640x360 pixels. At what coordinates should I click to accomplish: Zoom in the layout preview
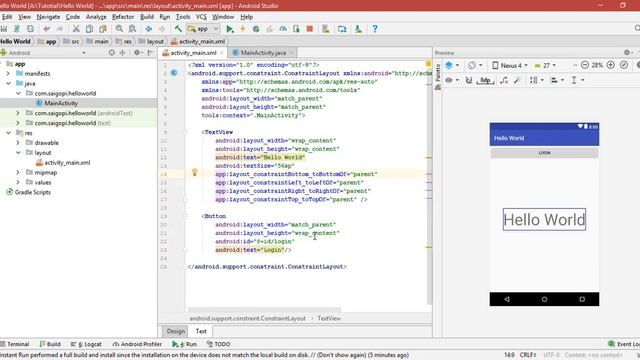tap(611, 65)
